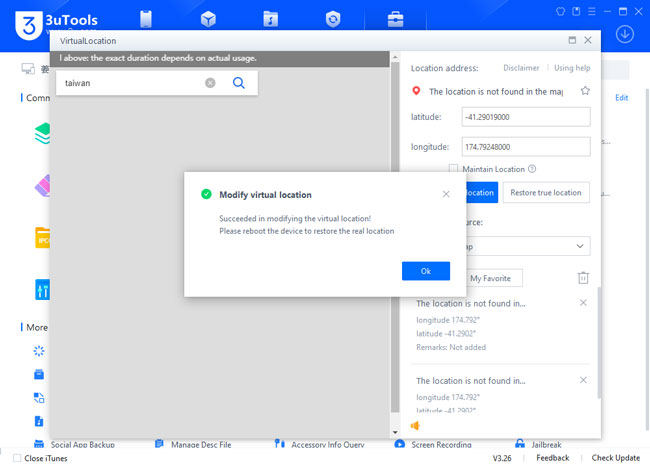The image size is (650, 468).
Task: Enable the Maintain Location checkbox
Action: (454, 169)
